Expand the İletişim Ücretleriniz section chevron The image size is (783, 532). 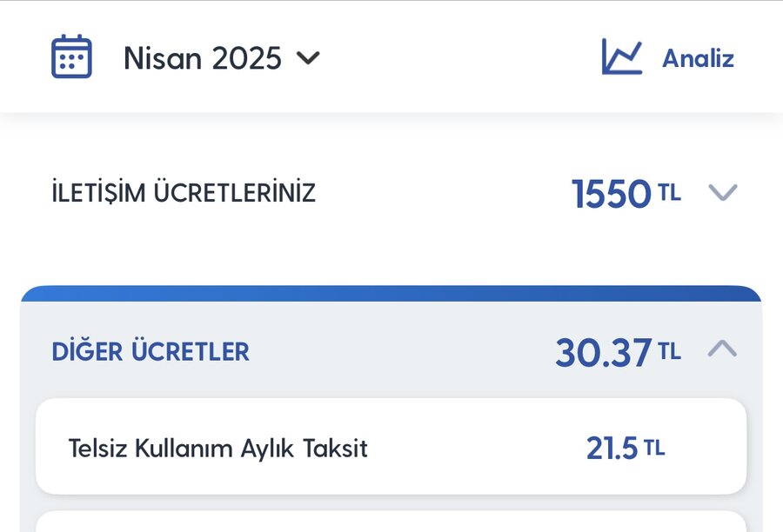722,192
